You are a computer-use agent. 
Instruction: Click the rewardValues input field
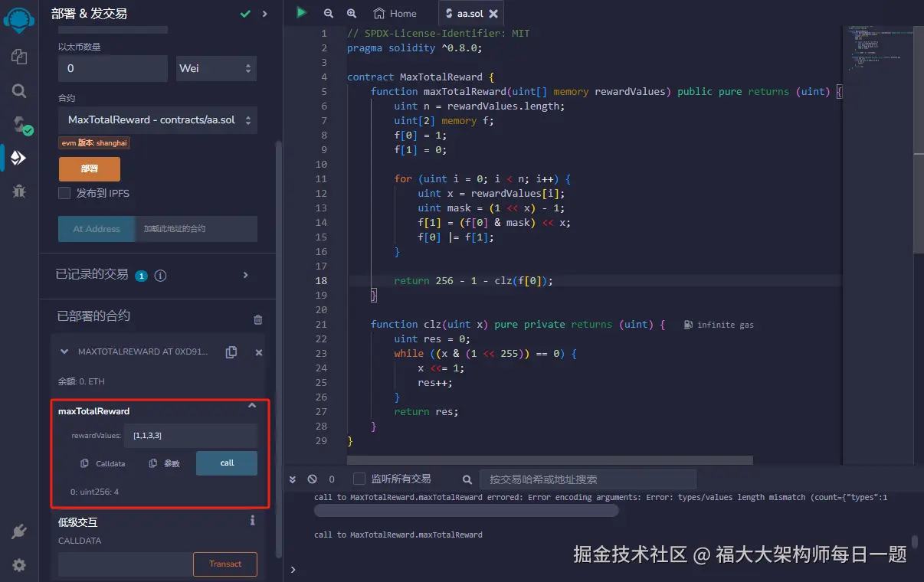pos(192,436)
